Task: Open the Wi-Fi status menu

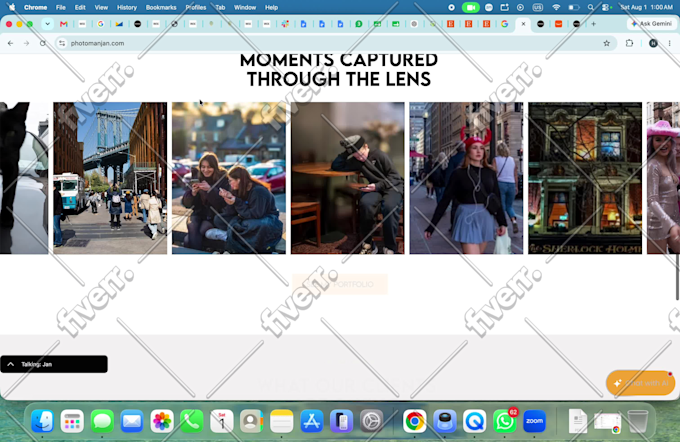Action: pos(556,7)
